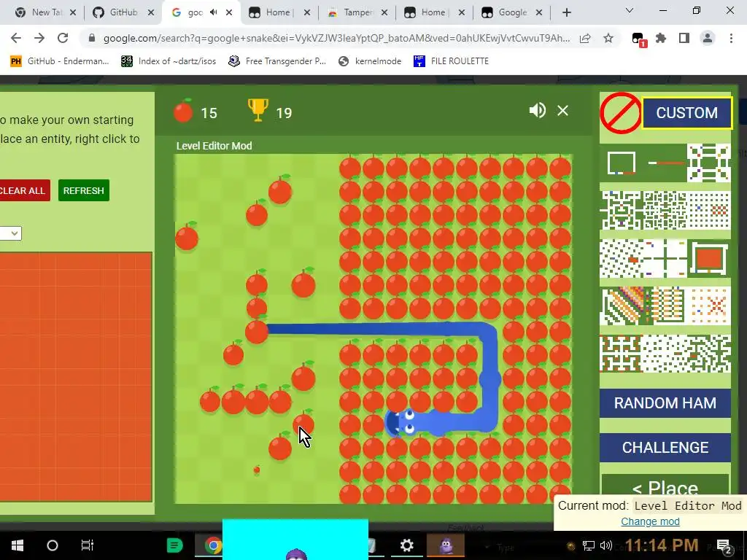The image size is (747, 560).
Task: Click the Place button
Action: click(x=665, y=486)
